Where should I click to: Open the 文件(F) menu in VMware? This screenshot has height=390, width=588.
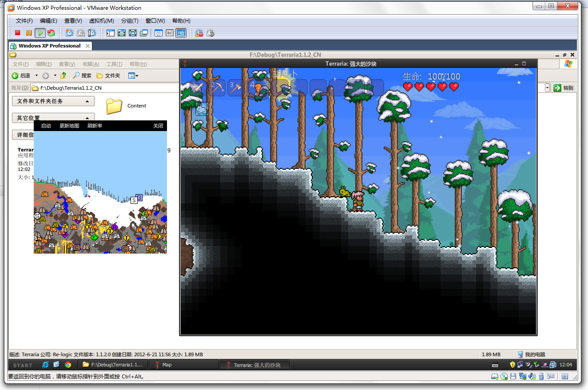click(x=24, y=21)
